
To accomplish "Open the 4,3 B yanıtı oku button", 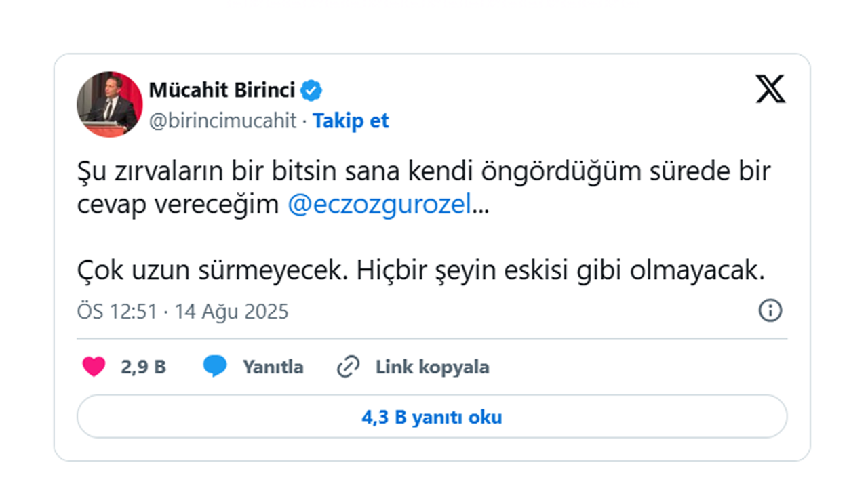I will (x=432, y=417).
